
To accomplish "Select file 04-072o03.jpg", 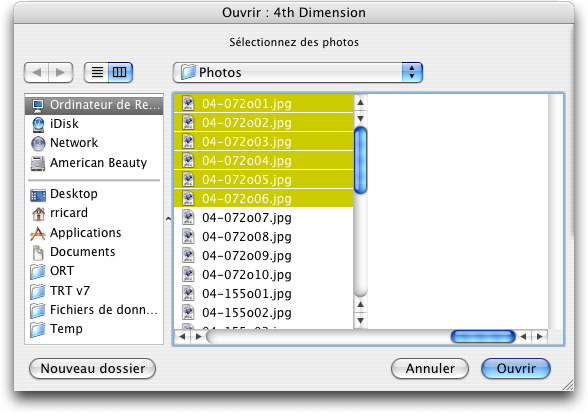I will tap(264, 141).
